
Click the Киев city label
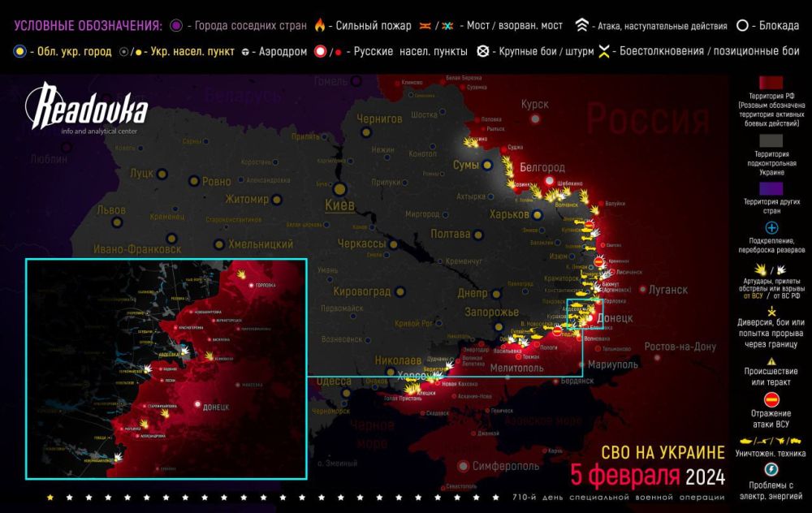pyautogui.click(x=339, y=205)
